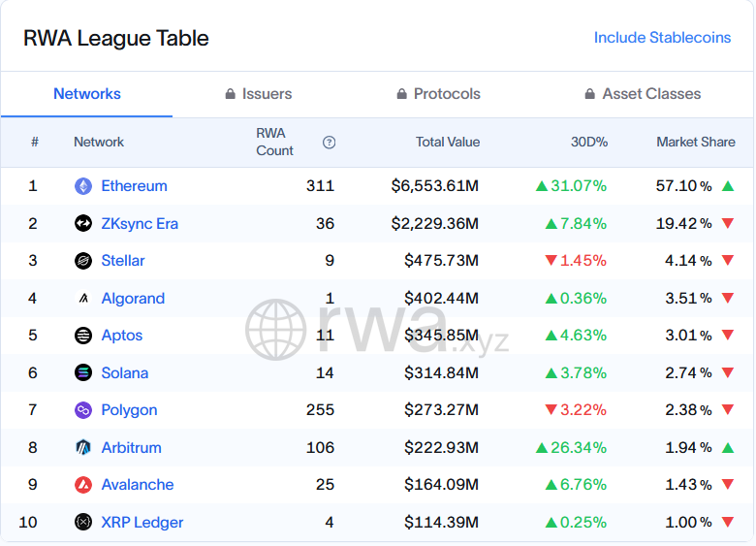Click the Polygon logo icon
Screen dimensions: 756x546
point(83,410)
